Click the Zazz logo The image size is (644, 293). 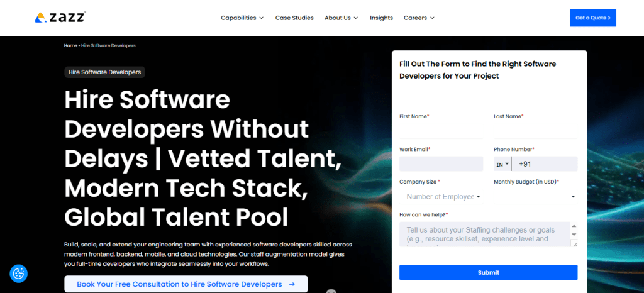pos(60,18)
